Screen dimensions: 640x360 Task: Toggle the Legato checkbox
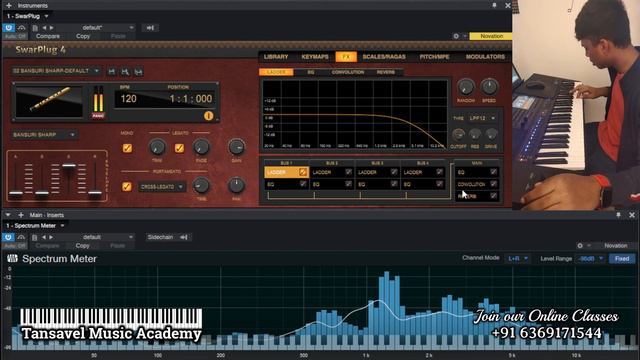179,148
